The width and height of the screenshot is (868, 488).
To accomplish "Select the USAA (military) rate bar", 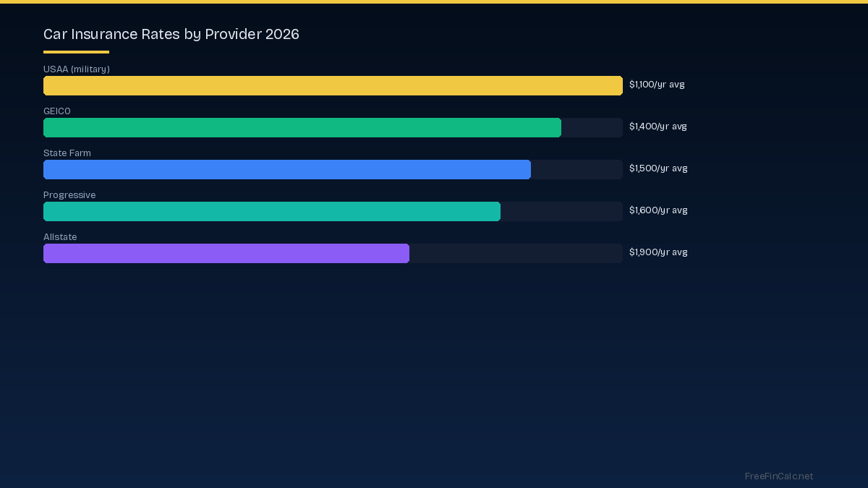I will 333,85.
